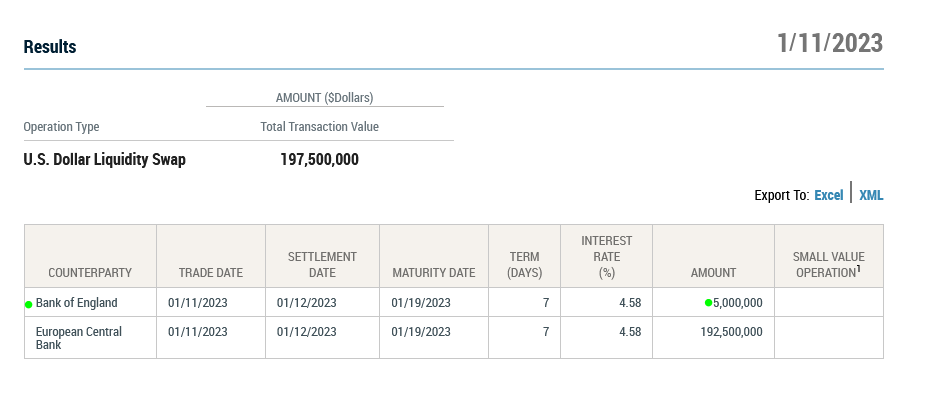Click the 1/11/2023 date heading
The image size is (929, 394).
(x=830, y=43)
